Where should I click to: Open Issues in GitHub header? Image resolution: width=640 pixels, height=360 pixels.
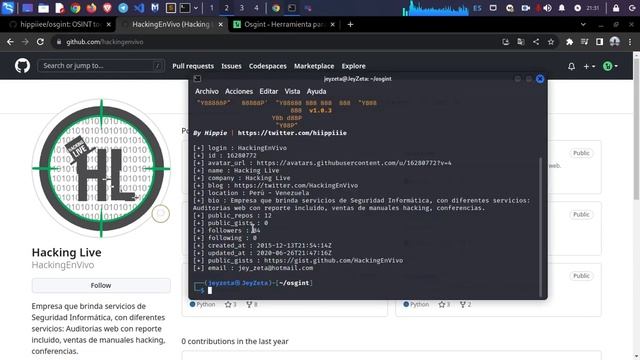231,66
